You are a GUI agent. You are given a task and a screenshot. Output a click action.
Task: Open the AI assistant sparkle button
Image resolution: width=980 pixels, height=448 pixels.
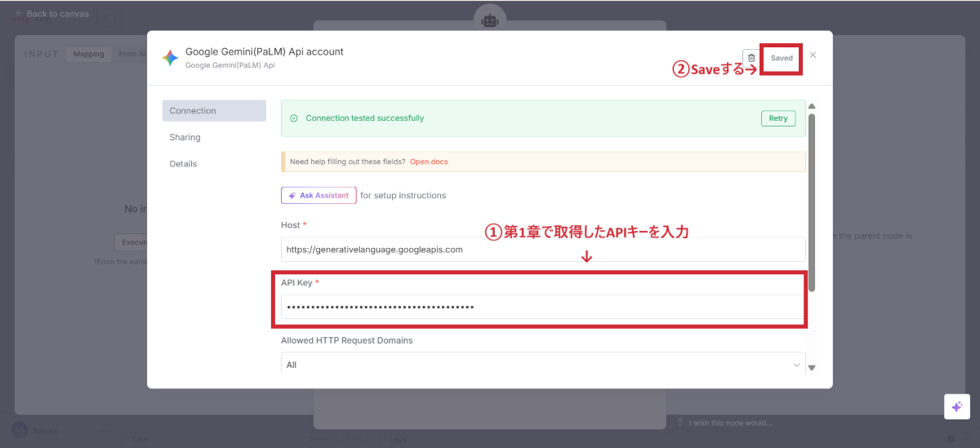[956, 406]
